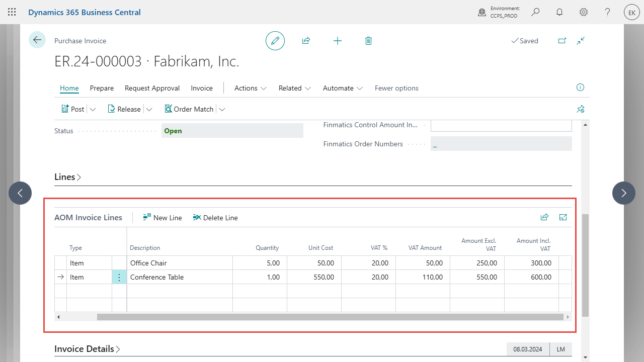This screenshot has width=644, height=362.
Task: Click the VAT % column header
Action: tap(379, 248)
